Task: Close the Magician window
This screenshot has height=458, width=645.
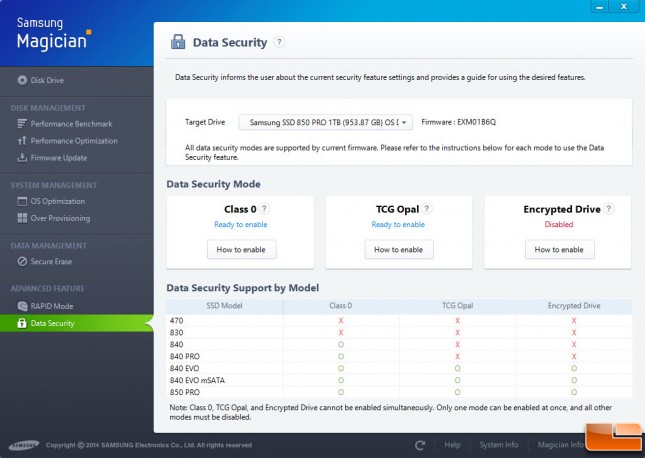Action: 624,7
